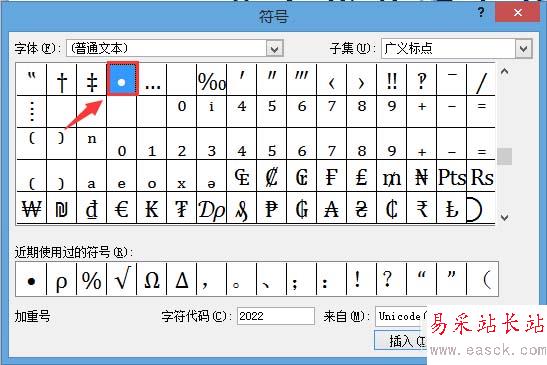Select the superscript letter i symbol
This screenshot has height=365, width=547.
click(x=212, y=111)
